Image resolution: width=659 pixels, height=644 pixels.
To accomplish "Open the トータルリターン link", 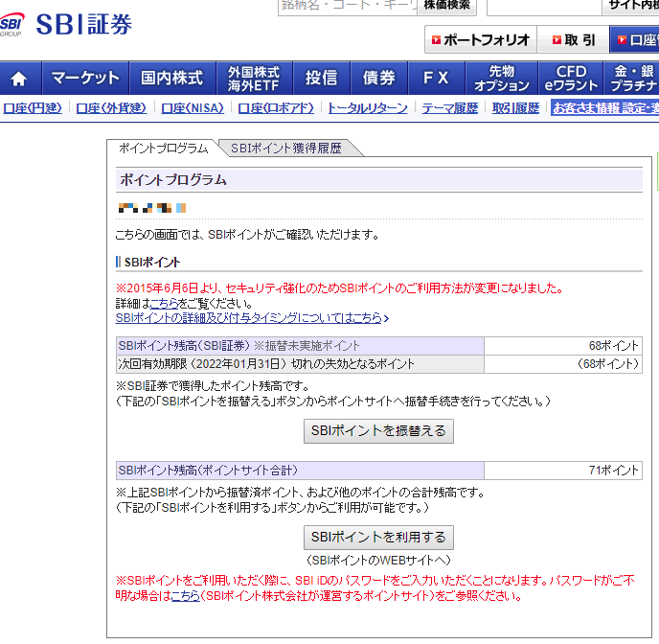I will click(368, 108).
